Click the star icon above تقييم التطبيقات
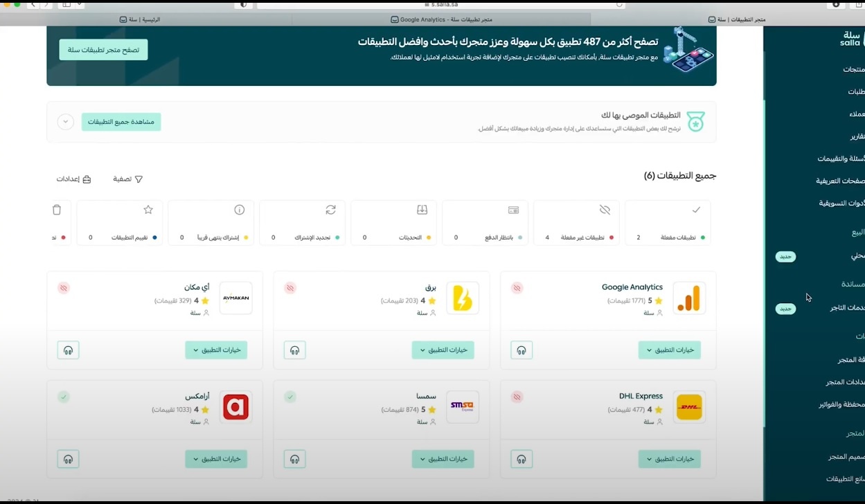This screenshot has width=865, height=504. pyautogui.click(x=148, y=209)
